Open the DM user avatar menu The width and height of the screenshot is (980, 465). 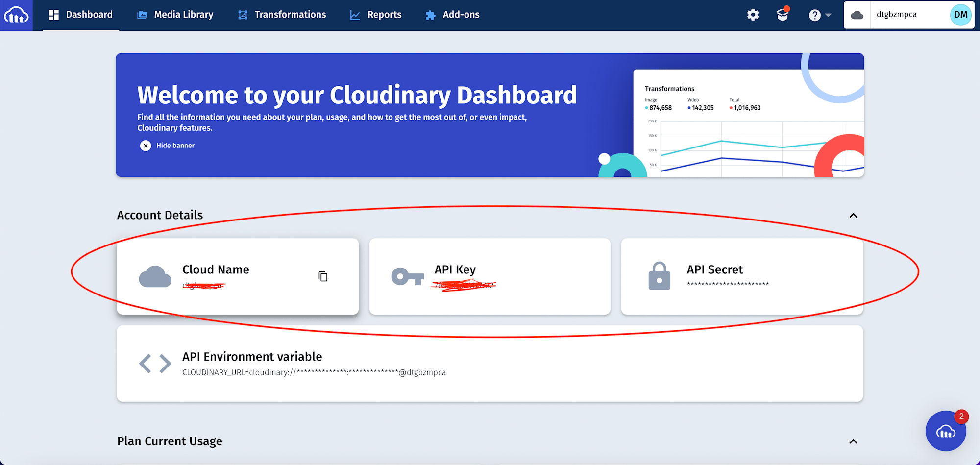coord(960,15)
